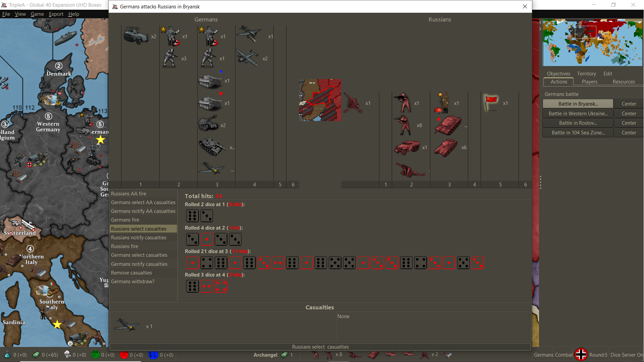Open the File menu
644x362 pixels.
click(x=6, y=14)
